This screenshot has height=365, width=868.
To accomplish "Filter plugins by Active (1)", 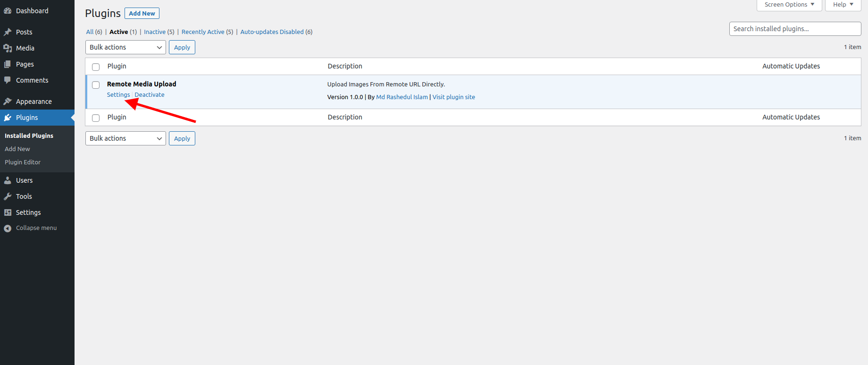I will (123, 32).
